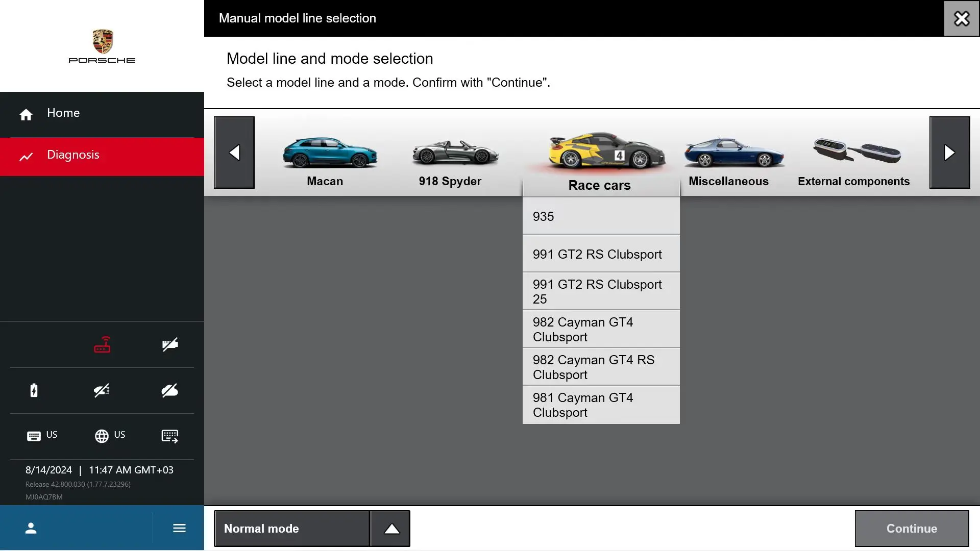
Task: Open the on-screen keyboard icon
Action: (169, 436)
